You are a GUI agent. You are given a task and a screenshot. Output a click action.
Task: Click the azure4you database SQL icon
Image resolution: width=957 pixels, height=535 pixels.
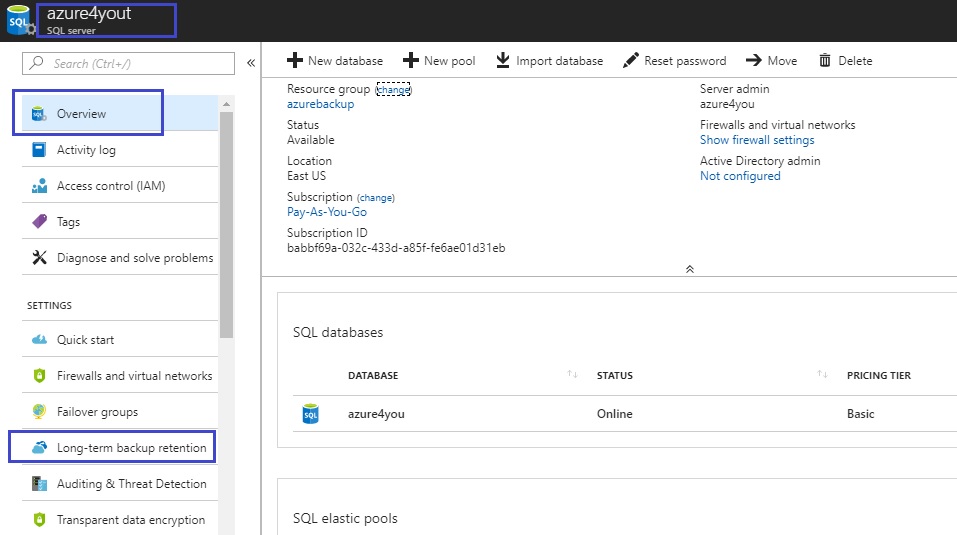coord(310,414)
